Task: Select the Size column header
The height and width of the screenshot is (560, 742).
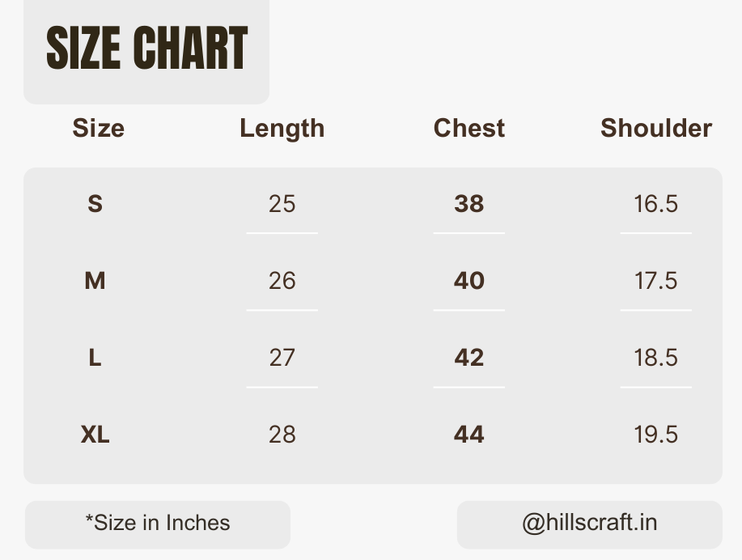Action: [x=99, y=129]
